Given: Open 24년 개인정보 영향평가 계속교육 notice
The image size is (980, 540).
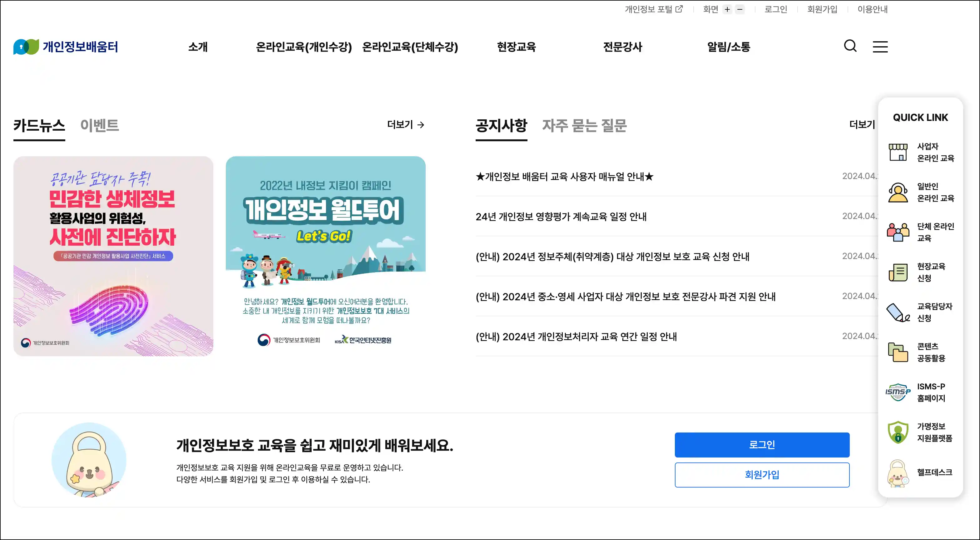Looking at the screenshot, I should [561, 217].
